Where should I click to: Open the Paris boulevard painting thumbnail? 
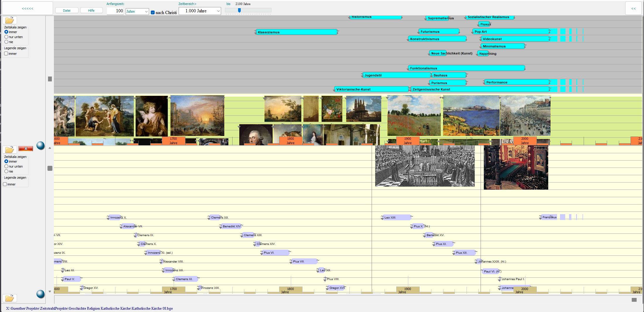coord(525,116)
